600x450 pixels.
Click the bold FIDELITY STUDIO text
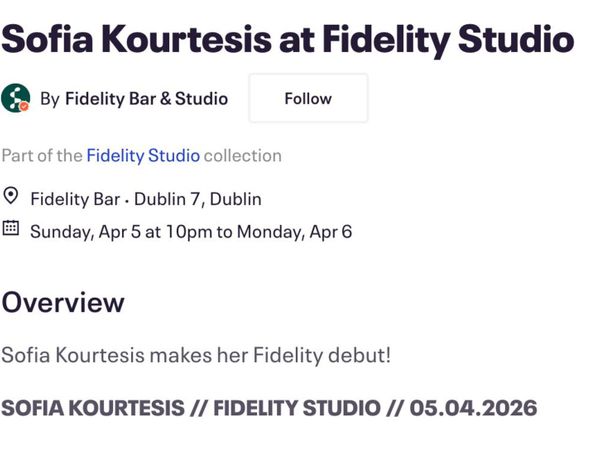(297, 408)
